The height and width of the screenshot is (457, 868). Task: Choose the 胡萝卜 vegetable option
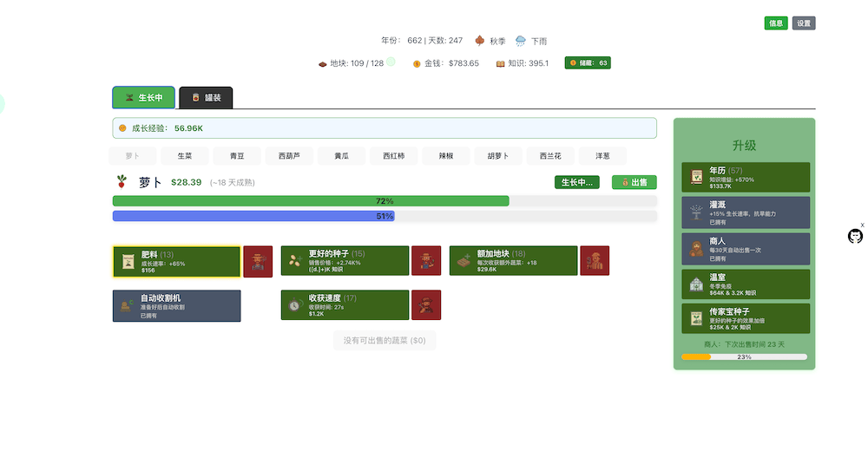tap(498, 156)
